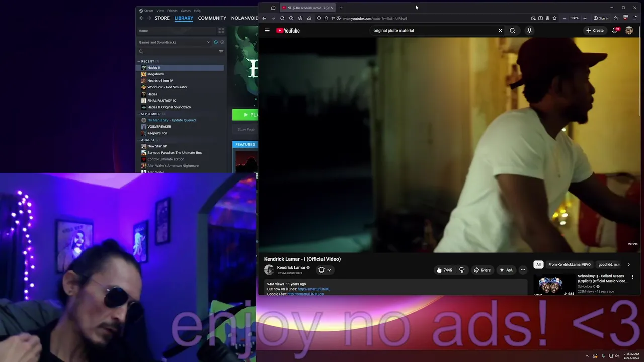
Task: Collapse the SEPTEMBER section in Steam
Action: point(139,114)
